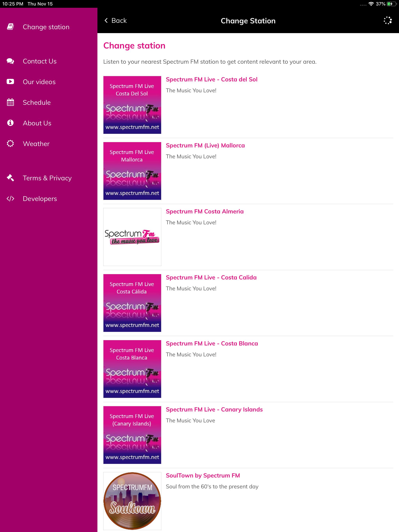
Task: Tap the Costa Blanca station artwork
Action: (132, 369)
